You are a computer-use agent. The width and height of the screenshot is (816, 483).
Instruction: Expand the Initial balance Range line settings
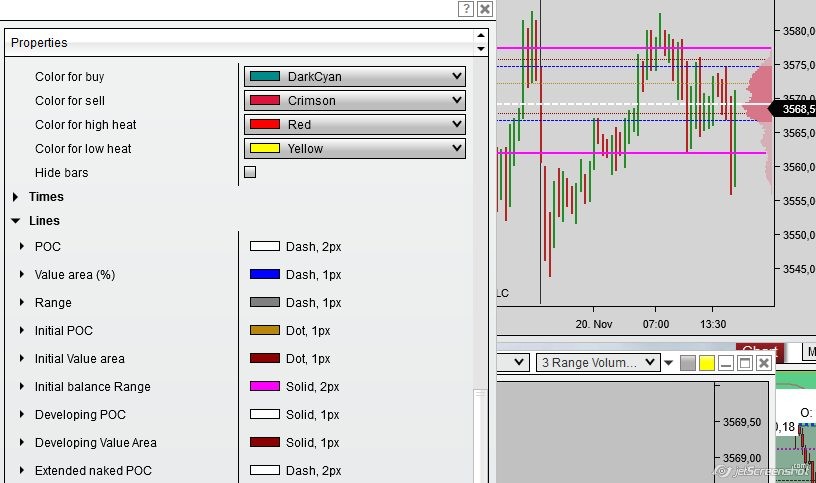tap(21, 387)
